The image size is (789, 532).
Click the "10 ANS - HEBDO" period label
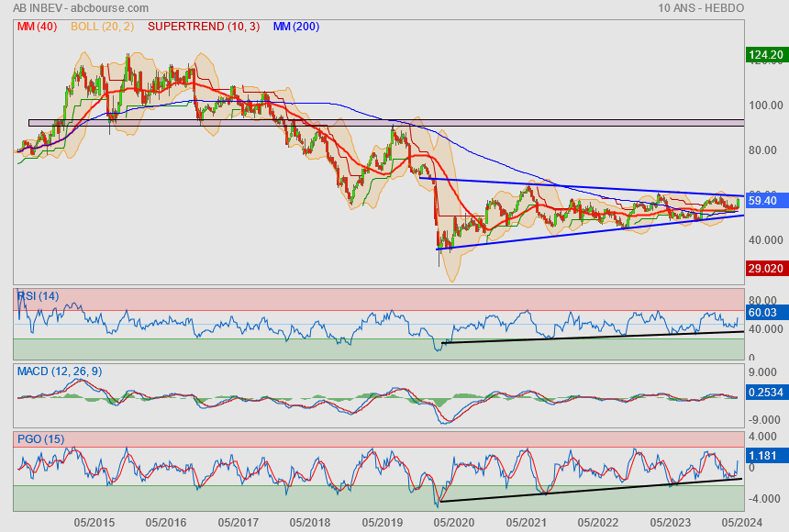click(x=700, y=8)
